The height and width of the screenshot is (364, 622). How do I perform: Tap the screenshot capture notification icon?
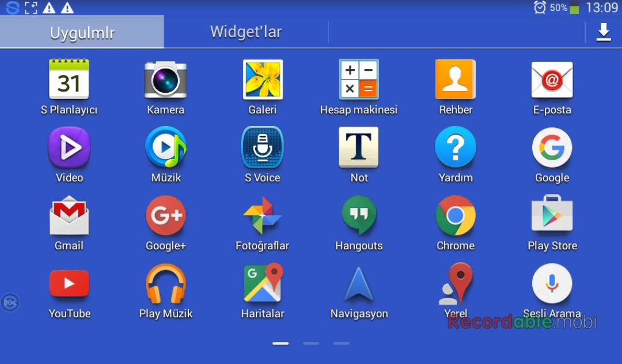[31, 7]
